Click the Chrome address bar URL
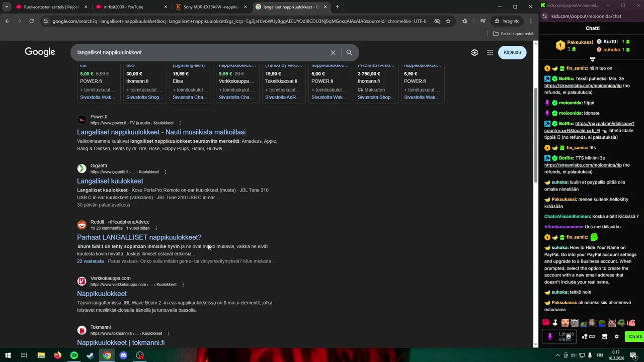 (x=239, y=21)
